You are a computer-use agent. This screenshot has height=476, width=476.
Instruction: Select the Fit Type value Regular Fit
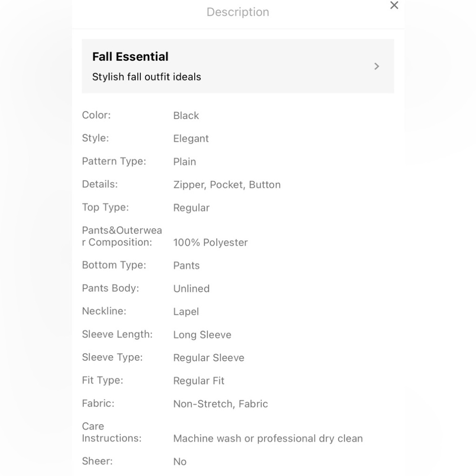coord(198,381)
